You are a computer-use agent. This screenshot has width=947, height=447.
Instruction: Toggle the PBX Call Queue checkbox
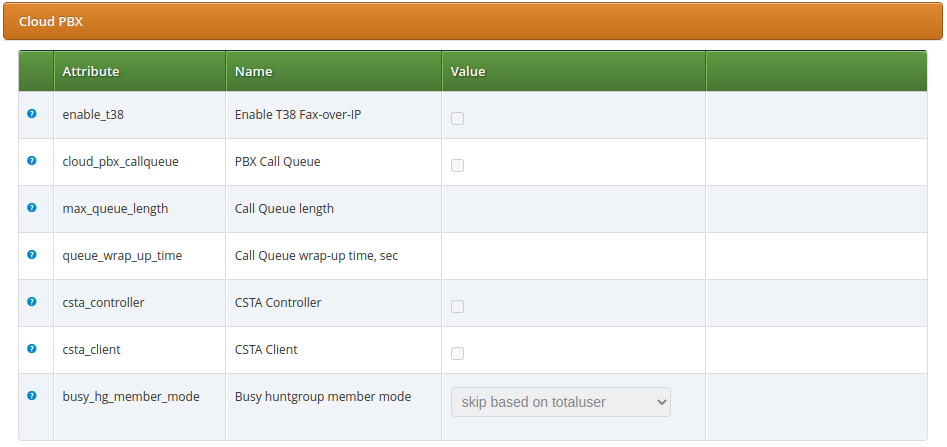458,166
